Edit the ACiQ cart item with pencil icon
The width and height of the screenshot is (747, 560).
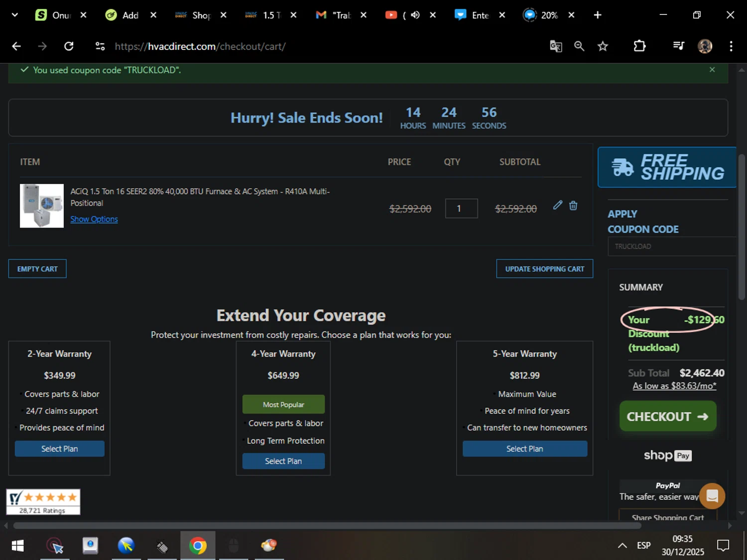point(557,205)
